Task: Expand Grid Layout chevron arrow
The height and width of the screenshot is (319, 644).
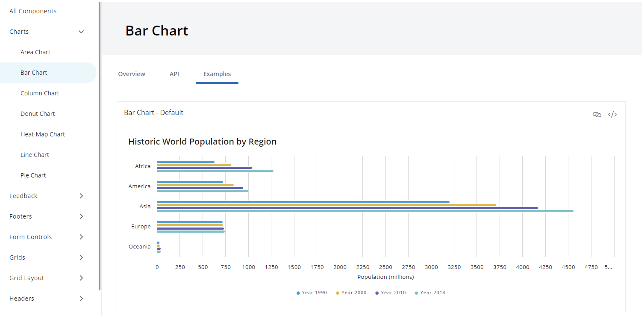Action: coord(81,278)
